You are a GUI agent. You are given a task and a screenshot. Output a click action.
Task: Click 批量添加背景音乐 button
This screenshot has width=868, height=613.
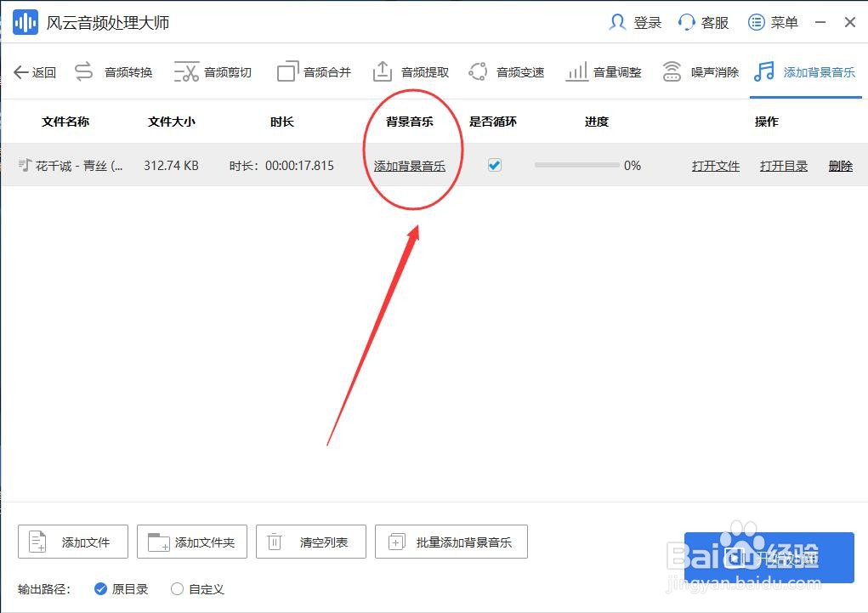(x=451, y=542)
